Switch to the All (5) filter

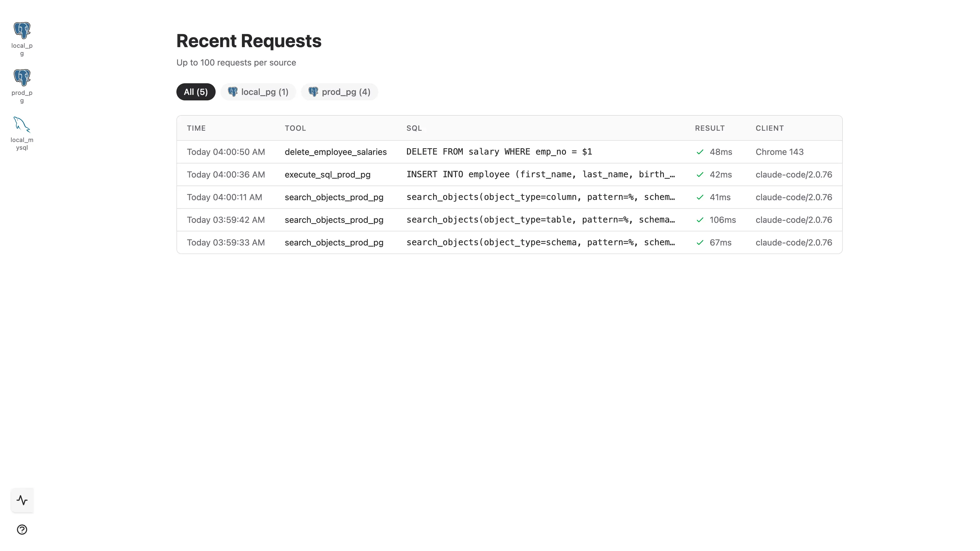pos(196,92)
